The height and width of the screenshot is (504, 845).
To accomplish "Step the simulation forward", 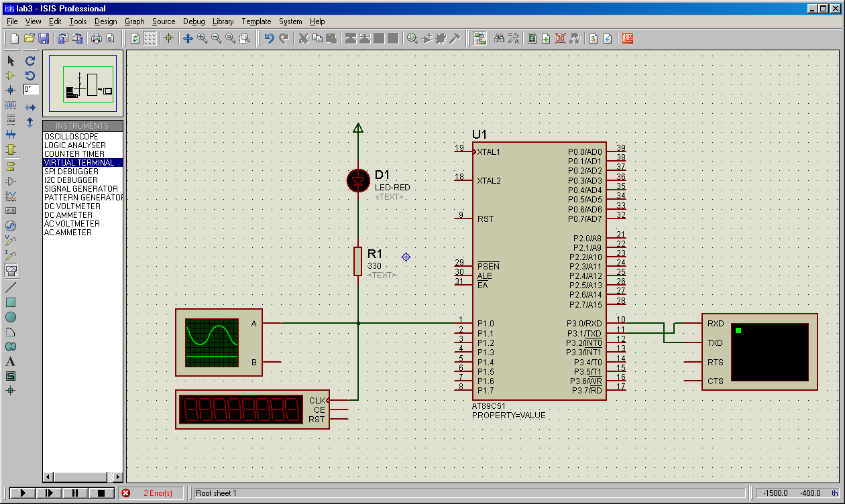I will coord(49,493).
